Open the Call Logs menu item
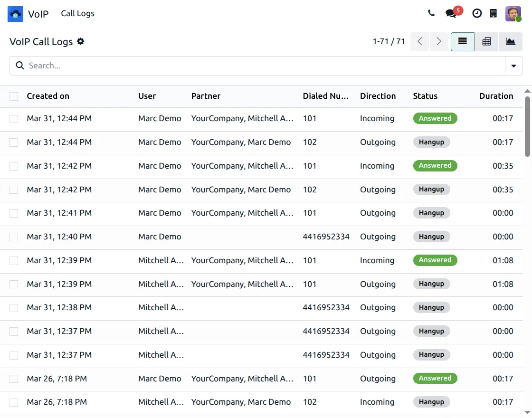This screenshot has height=418, width=532. tap(77, 13)
